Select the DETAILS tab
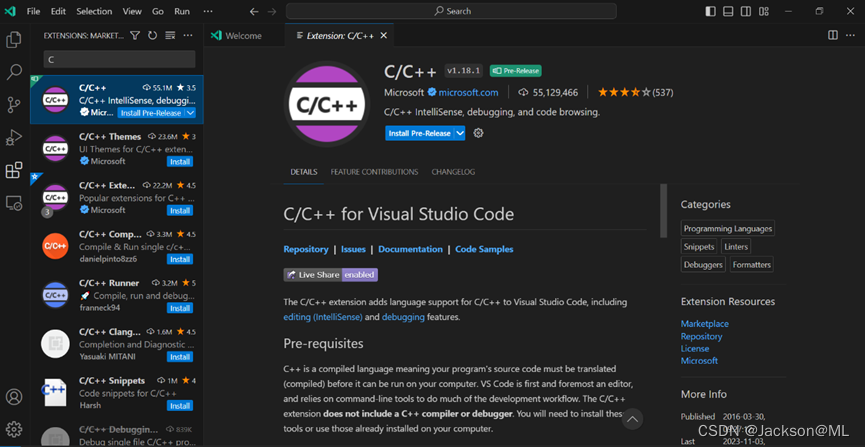The image size is (865, 447). [304, 172]
